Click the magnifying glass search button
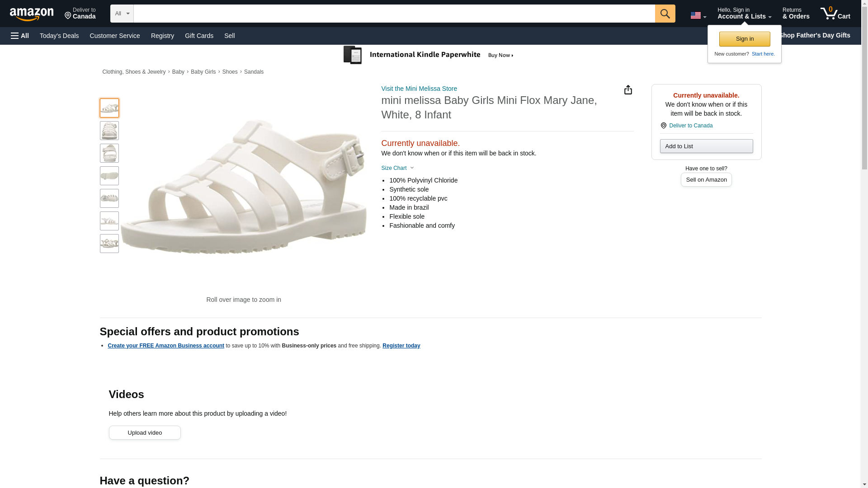Viewport: 868px width, 488px height. [x=665, y=14]
